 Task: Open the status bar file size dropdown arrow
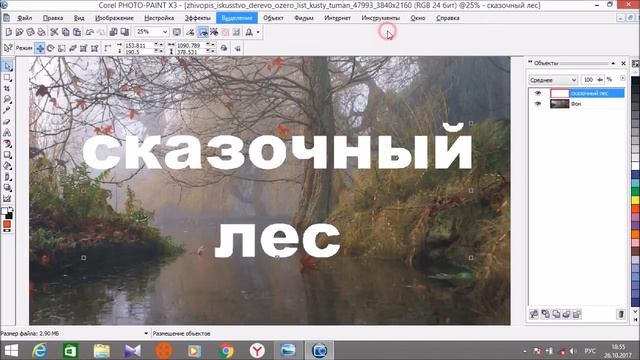146,333
